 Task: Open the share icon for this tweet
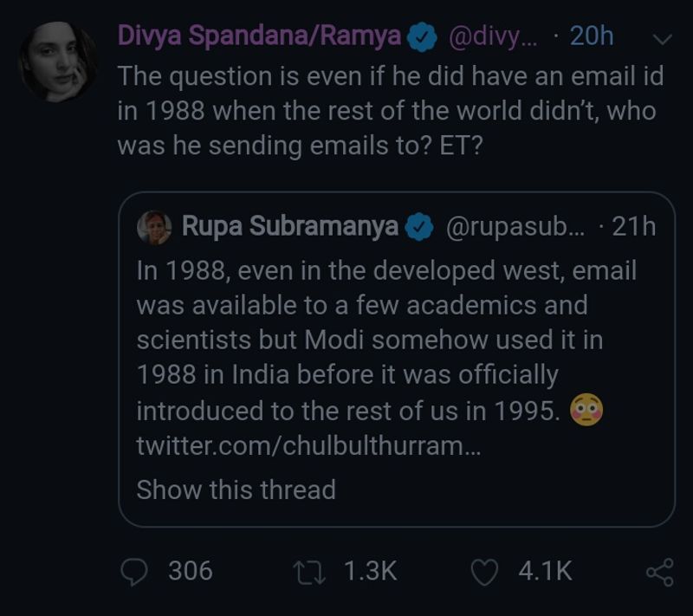point(659,571)
